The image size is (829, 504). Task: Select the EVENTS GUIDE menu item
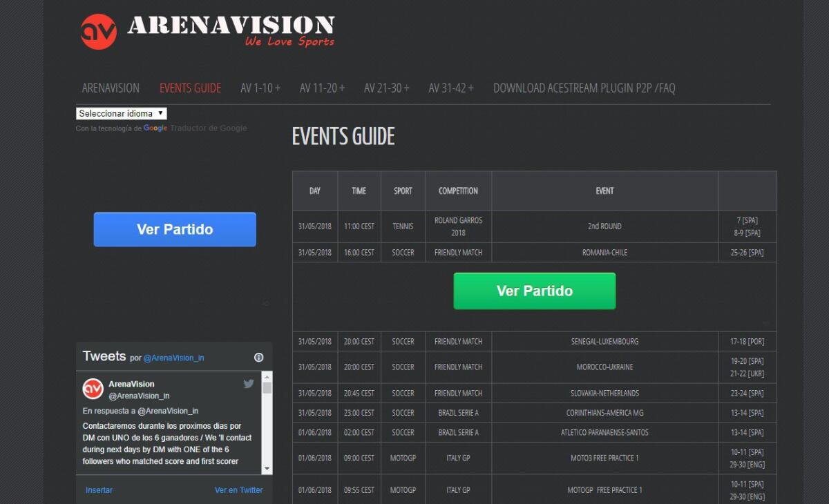click(190, 88)
